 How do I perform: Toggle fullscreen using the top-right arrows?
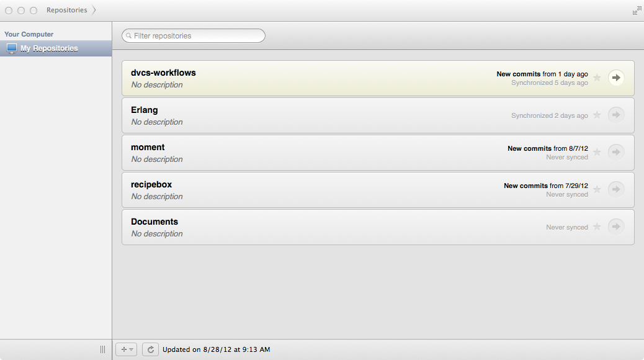(637, 11)
